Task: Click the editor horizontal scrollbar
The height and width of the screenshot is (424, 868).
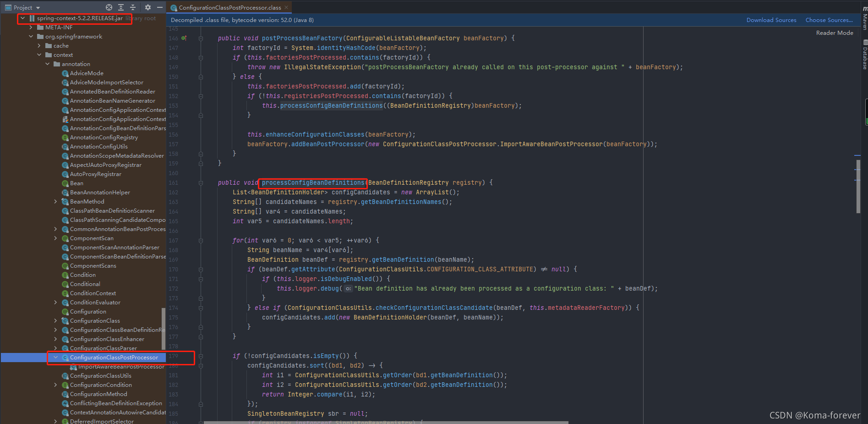Action: coord(386,422)
